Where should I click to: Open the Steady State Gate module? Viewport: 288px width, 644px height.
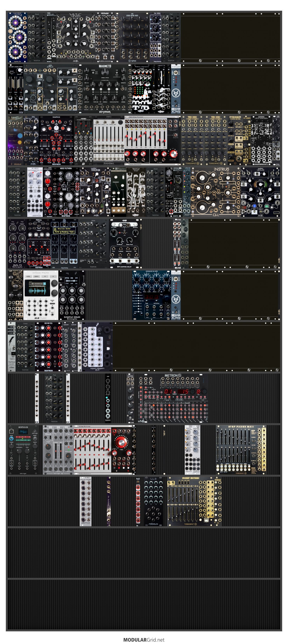pos(16,89)
